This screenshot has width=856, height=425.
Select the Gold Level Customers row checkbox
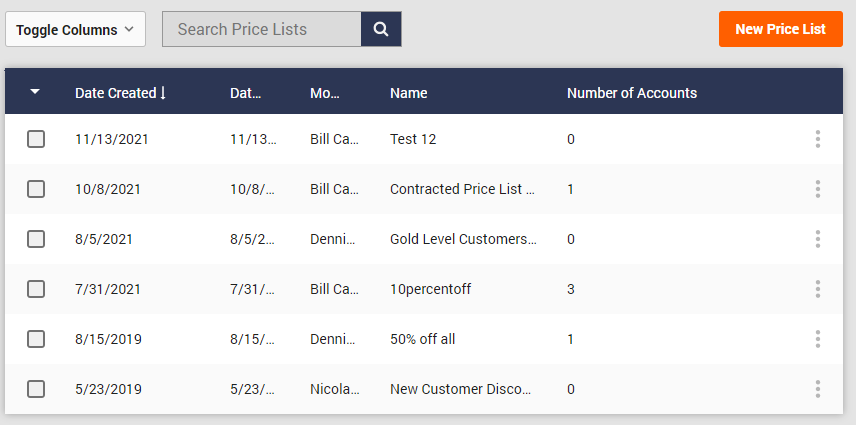point(36,239)
